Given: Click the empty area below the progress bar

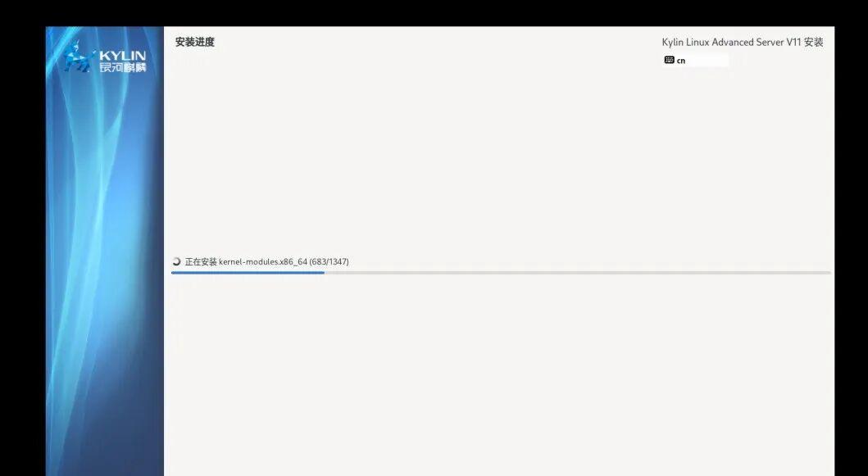Looking at the screenshot, I should [498, 376].
